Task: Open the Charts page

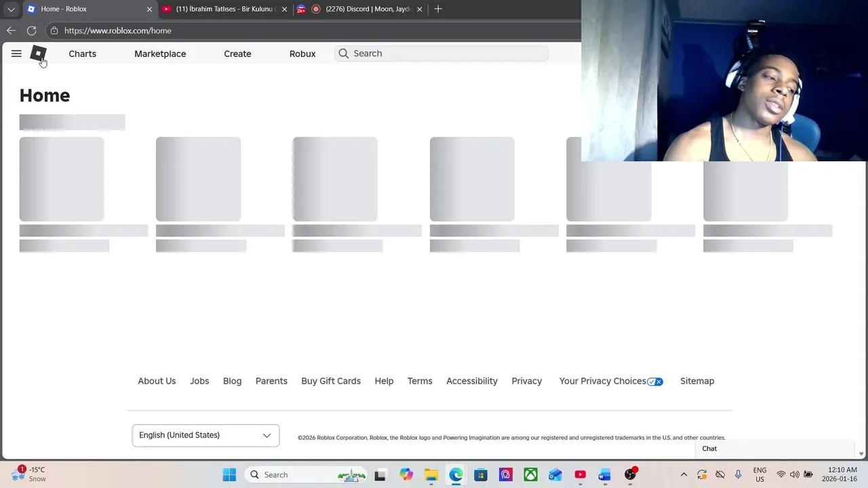Action: (82, 54)
